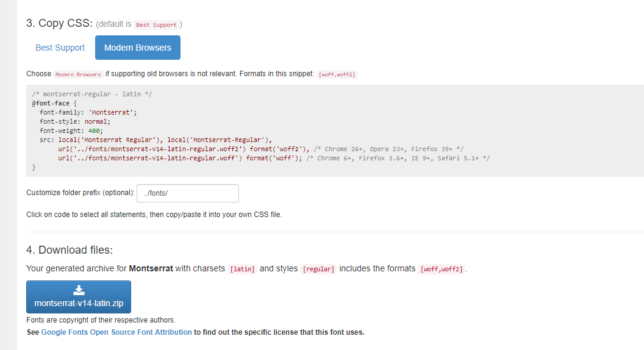
Task: Download montserrat-v14-latin.zip archive
Action: tap(79, 297)
